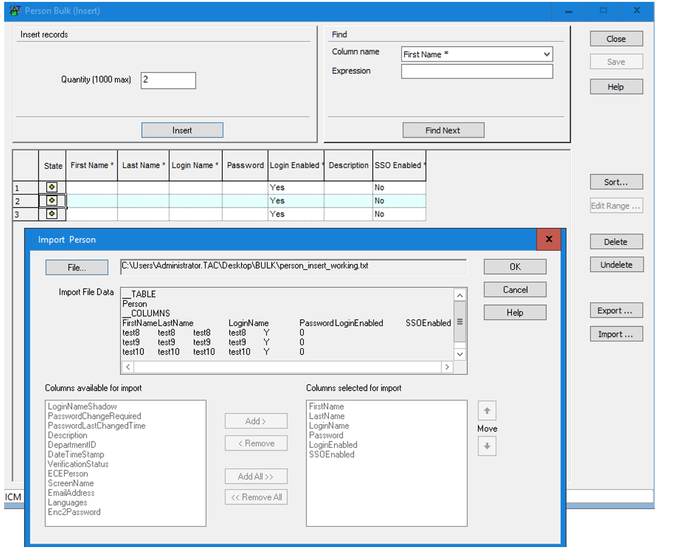Click Move down arrow button
The image size is (675, 550).
[487, 446]
